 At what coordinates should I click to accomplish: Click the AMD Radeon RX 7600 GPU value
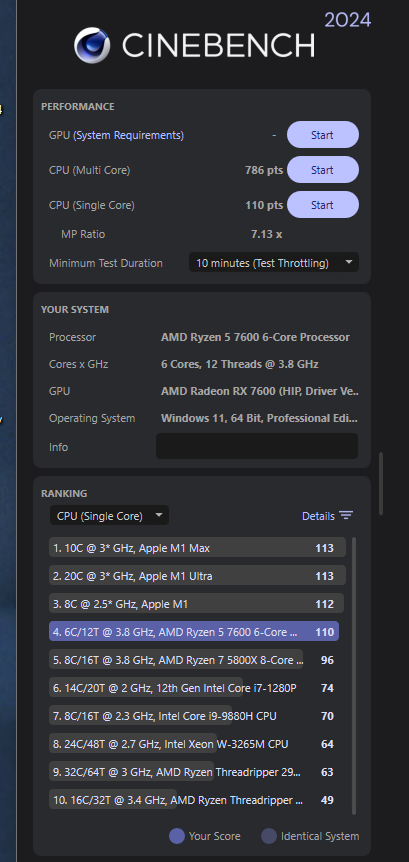point(260,391)
